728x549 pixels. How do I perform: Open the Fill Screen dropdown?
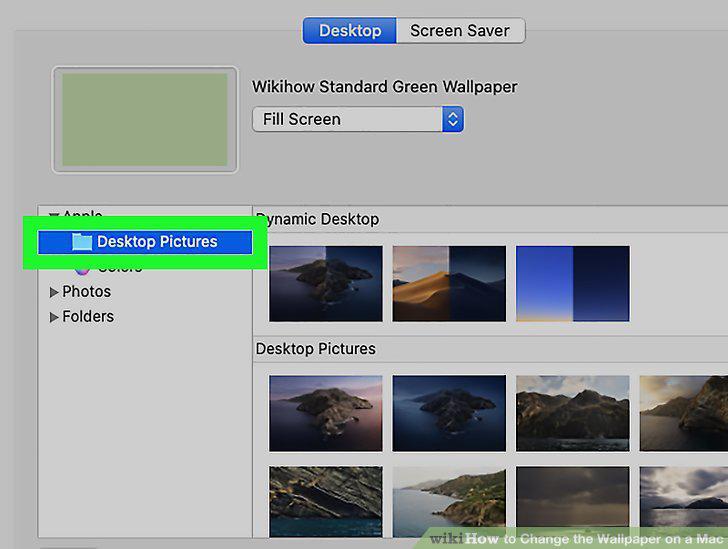pos(358,119)
